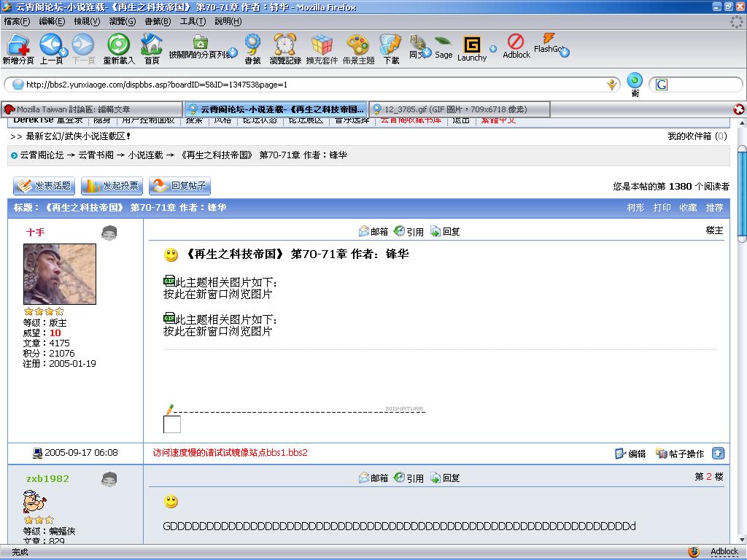Click the 发表话题 post topic button
This screenshot has height=560, width=747.
[x=44, y=186]
